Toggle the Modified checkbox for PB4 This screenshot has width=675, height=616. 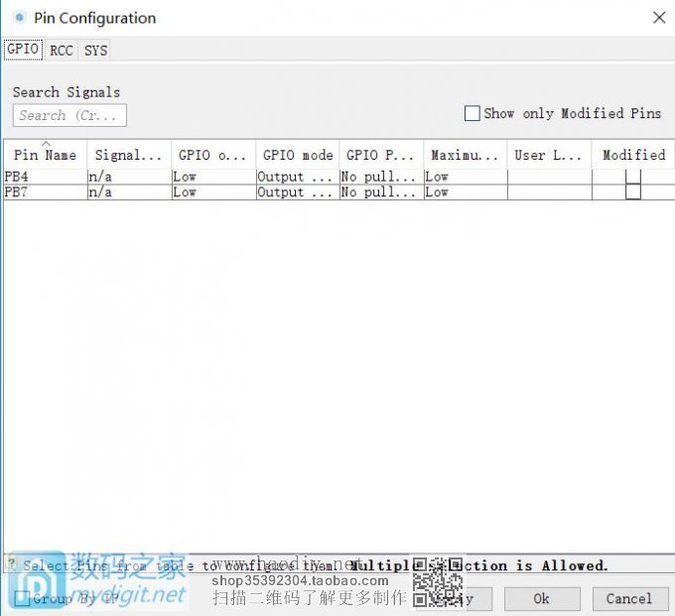click(633, 177)
